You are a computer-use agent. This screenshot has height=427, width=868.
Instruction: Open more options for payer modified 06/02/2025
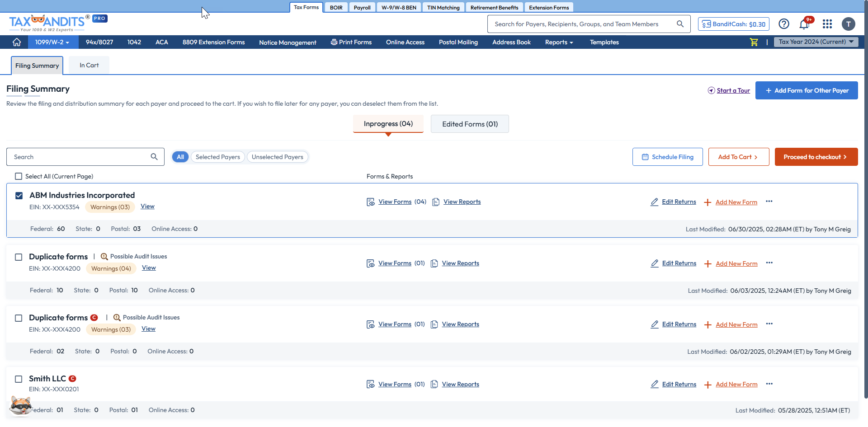click(769, 324)
